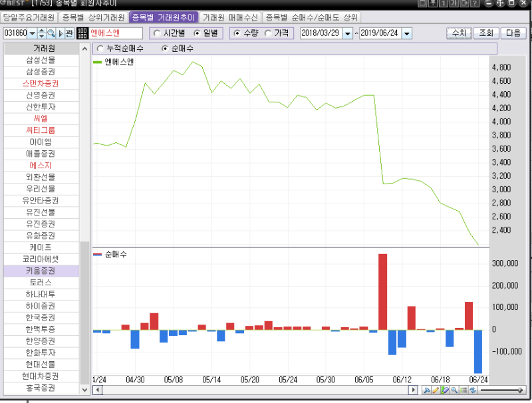532x403 pixels.
Task: Open the stock code 031860 dropdown
Action: tap(32, 33)
